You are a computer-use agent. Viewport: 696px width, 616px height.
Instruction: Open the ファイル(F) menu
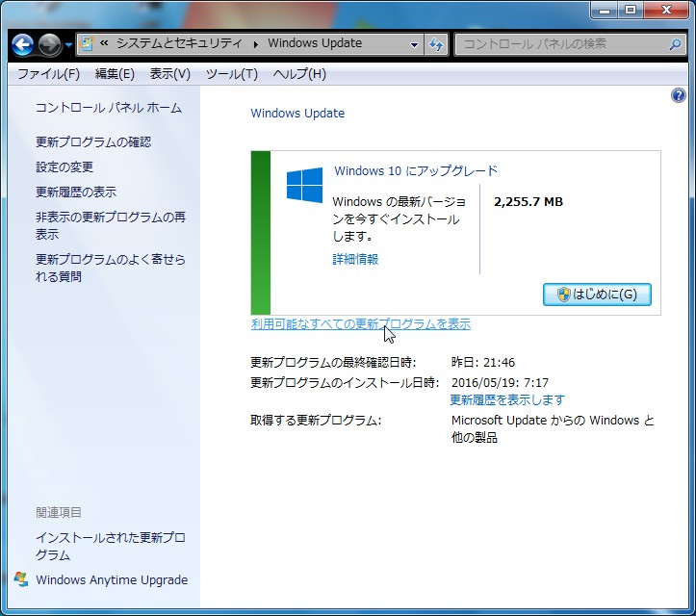(48, 74)
